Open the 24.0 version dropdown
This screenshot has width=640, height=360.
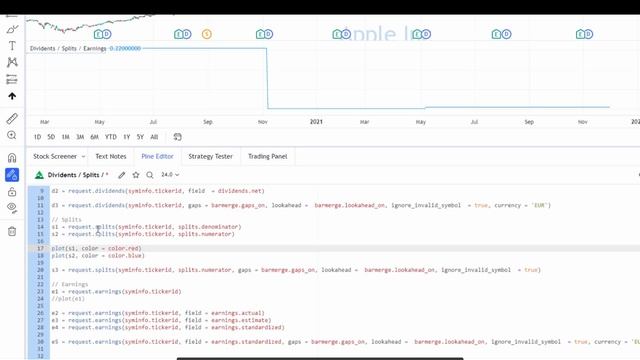pos(170,175)
